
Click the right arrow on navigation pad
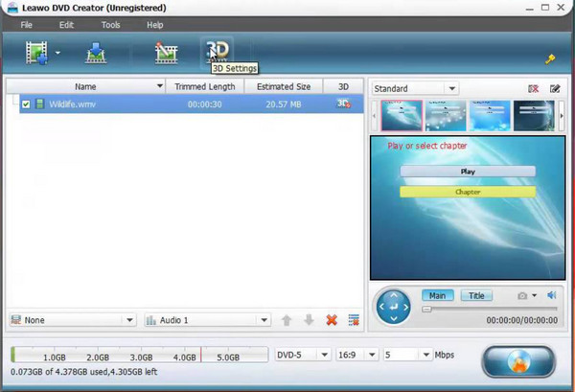pos(405,307)
